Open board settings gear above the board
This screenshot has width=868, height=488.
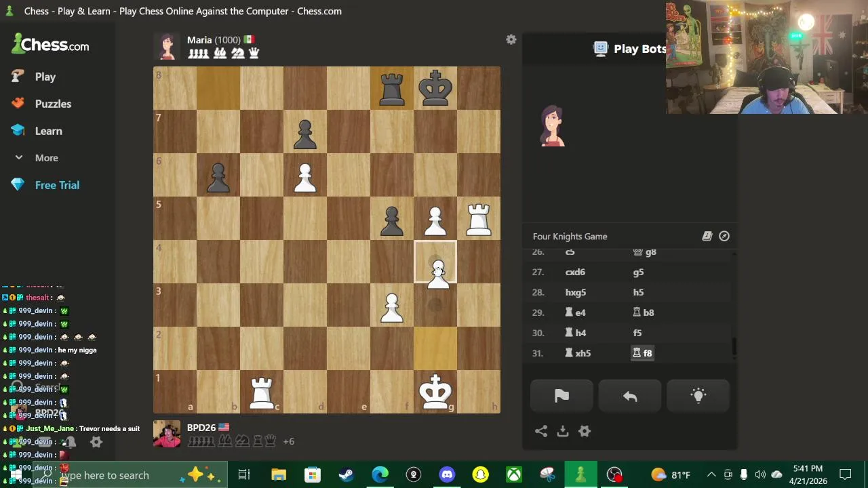[x=511, y=40]
